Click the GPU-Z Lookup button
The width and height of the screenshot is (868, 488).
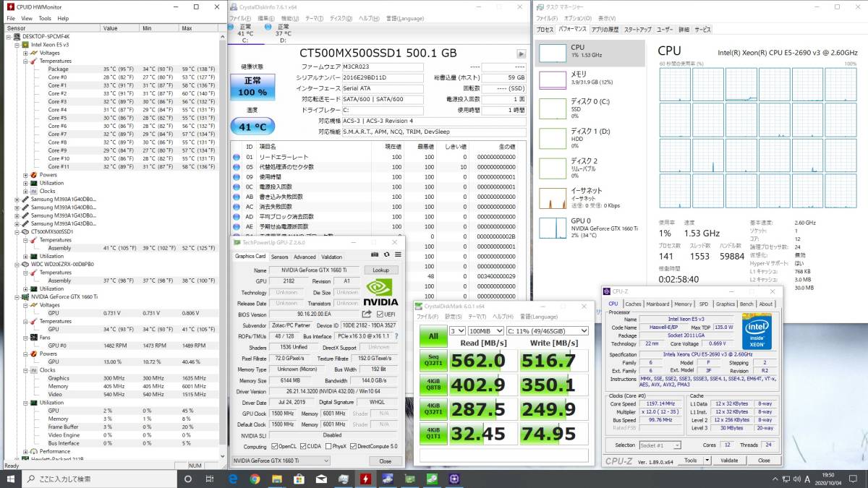[x=381, y=270]
